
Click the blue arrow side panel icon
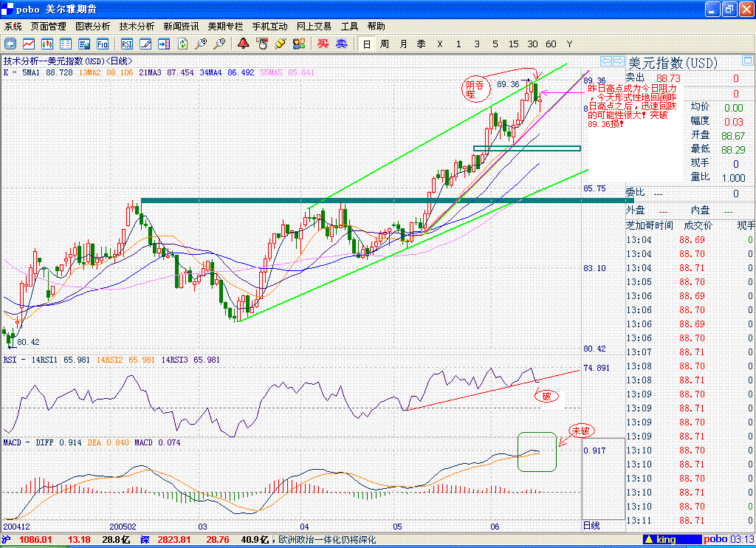(x=164, y=44)
